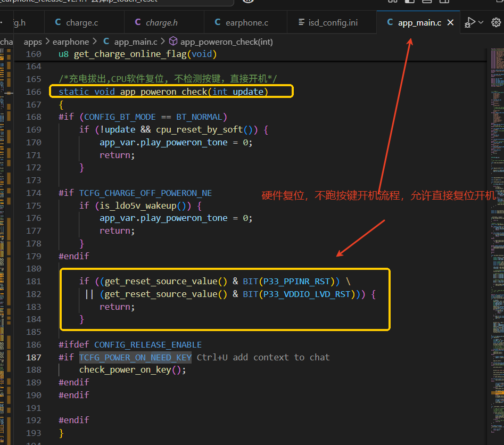Image resolution: width=504 pixels, height=445 pixels.
Task: Open the app_poweron_check(int) symbol breadcrumb
Action: (221, 42)
